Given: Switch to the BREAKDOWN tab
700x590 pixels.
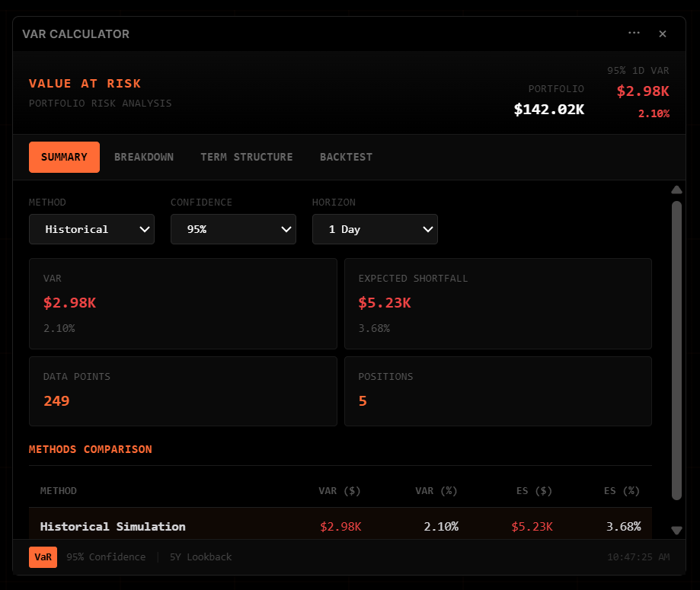Looking at the screenshot, I should click(144, 157).
